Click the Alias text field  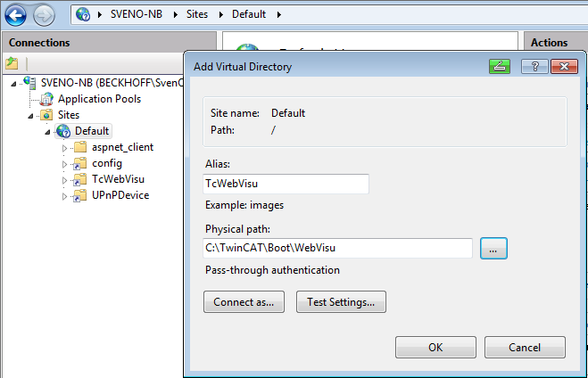[x=286, y=184]
